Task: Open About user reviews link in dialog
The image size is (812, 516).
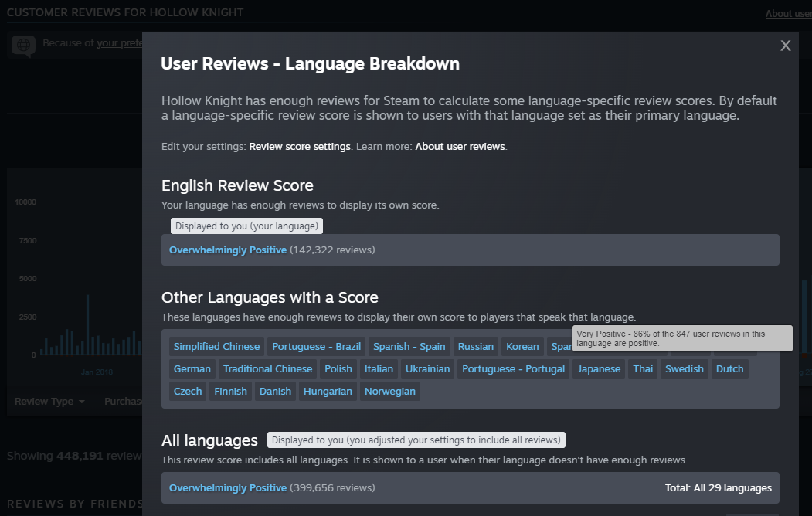Action: [x=460, y=147]
